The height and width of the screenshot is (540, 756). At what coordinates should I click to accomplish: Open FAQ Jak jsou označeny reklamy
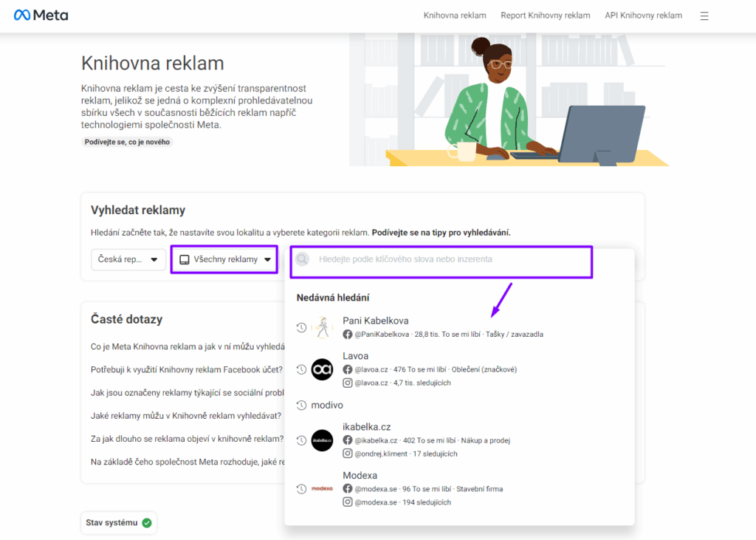188,393
